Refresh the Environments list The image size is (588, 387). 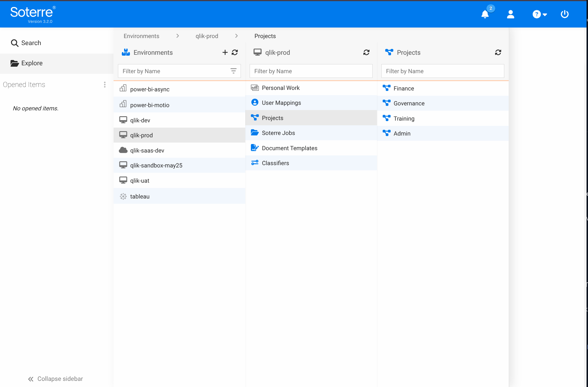click(235, 52)
